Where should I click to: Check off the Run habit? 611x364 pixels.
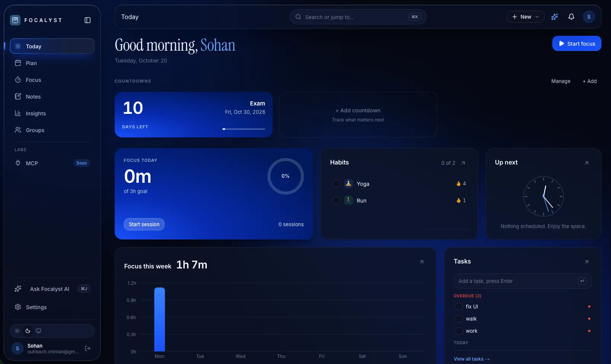tap(336, 200)
